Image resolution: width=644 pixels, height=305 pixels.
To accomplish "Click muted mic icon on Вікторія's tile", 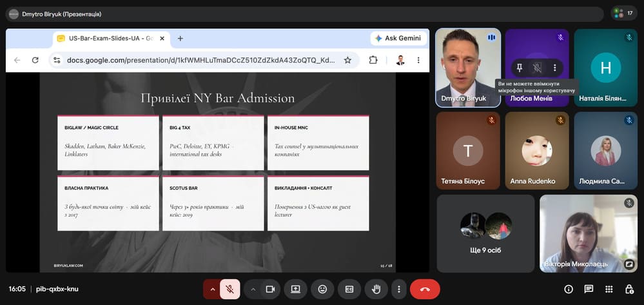I will pos(629,202).
